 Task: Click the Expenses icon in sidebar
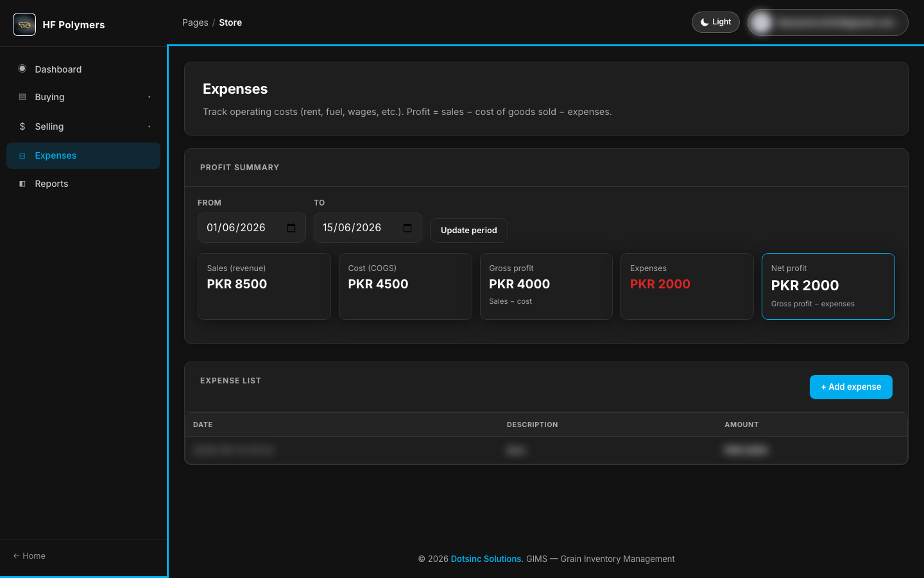(22, 155)
